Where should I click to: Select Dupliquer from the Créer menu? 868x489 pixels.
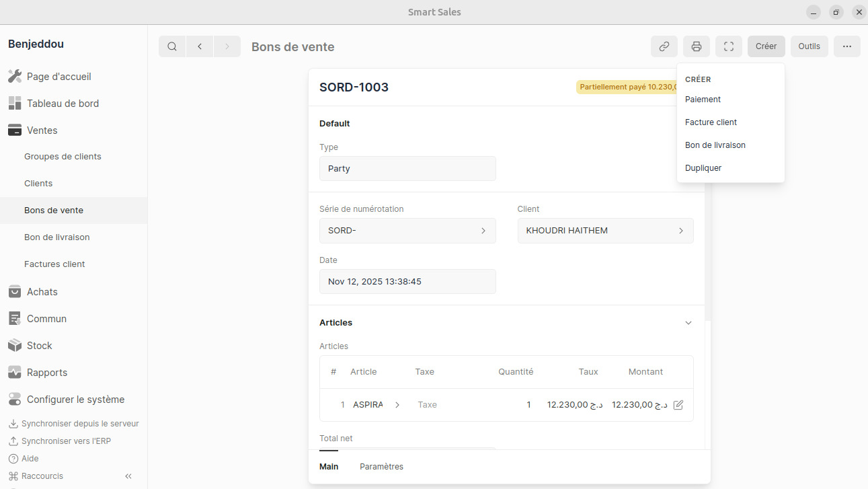point(703,168)
